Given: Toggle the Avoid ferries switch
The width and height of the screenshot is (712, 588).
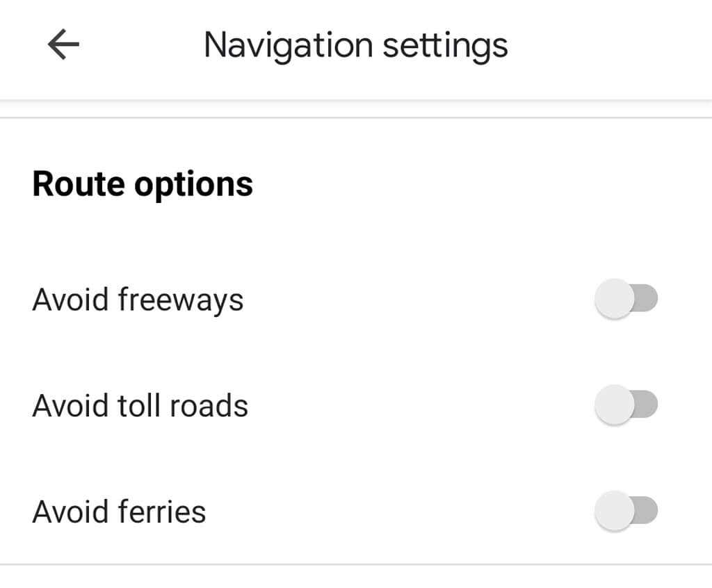Looking at the screenshot, I should pyautogui.click(x=626, y=512).
